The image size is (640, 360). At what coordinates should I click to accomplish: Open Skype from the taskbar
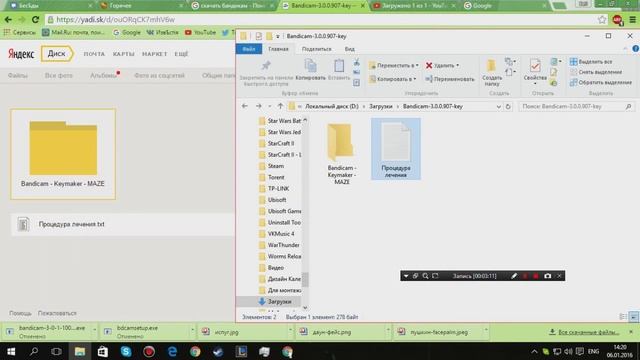(126, 351)
